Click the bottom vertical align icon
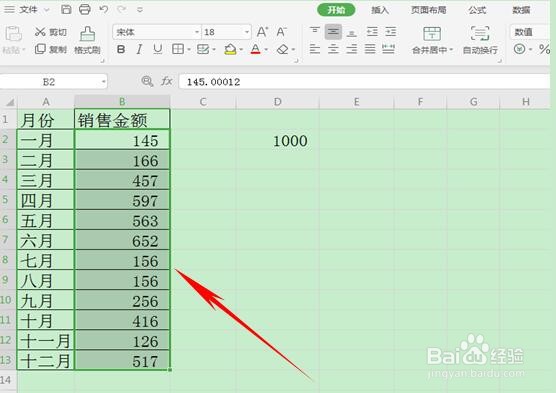The height and width of the screenshot is (393, 556). point(351,32)
